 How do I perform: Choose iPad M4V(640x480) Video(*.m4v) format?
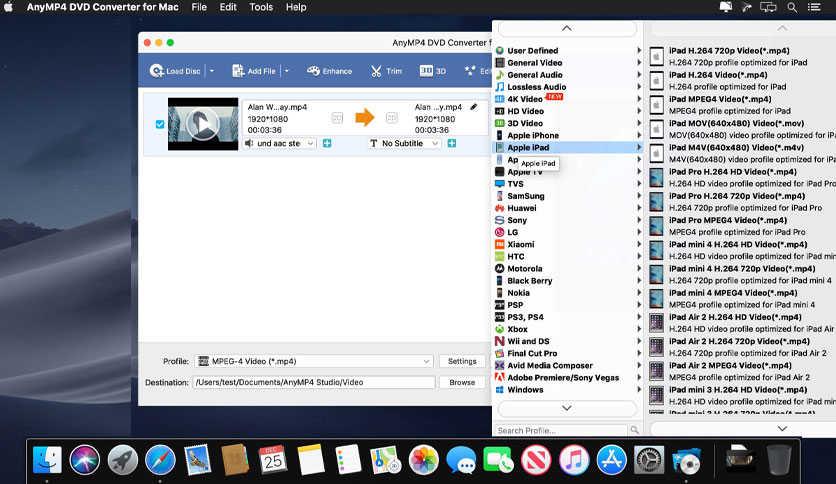(742, 154)
